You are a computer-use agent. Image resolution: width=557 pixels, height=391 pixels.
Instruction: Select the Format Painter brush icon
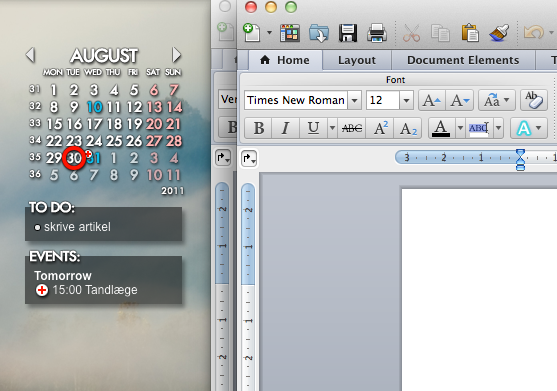pyautogui.click(x=499, y=33)
